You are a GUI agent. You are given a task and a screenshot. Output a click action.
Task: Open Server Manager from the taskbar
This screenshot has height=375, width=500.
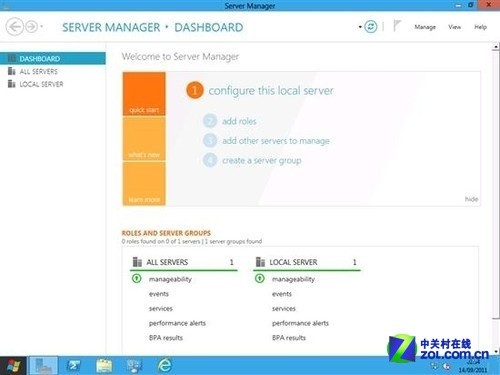pos(44,366)
